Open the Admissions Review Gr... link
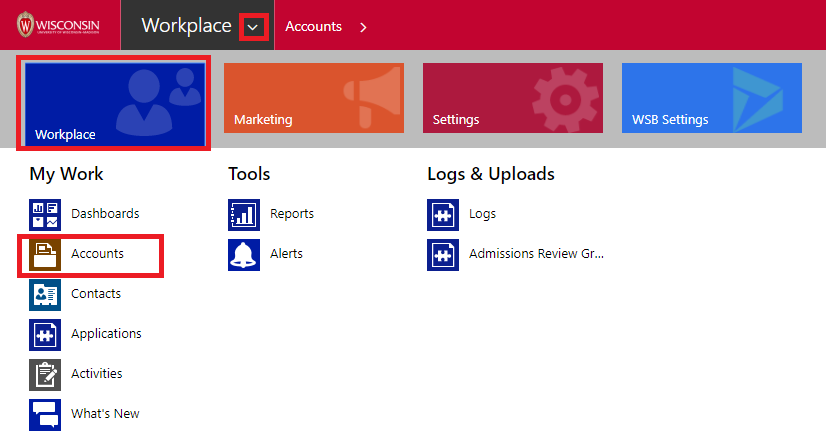The width and height of the screenshot is (826, 445). [536, 254]
